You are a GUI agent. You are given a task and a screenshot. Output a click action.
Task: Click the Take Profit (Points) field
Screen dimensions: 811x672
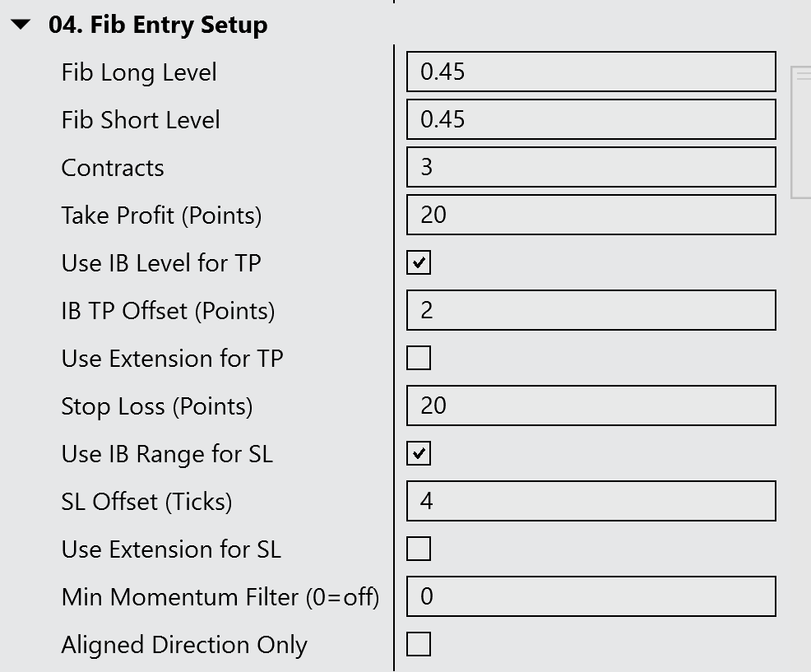coord(591,215)
